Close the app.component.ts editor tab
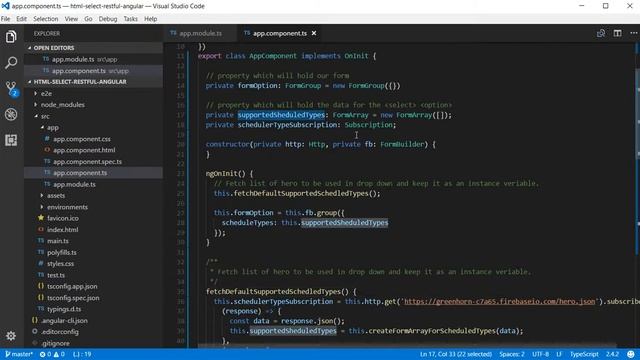640x360 pixels. tap(314, 33)
